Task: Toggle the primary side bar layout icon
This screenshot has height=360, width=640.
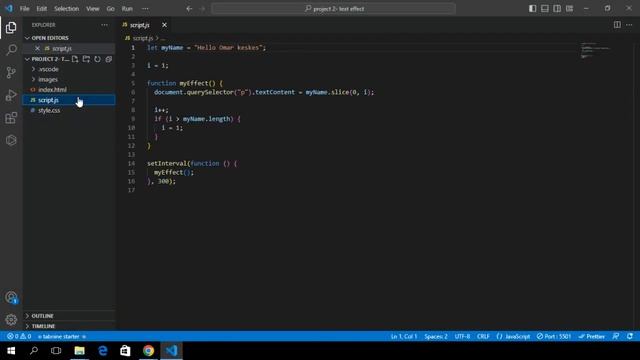Action: point(533,9)
